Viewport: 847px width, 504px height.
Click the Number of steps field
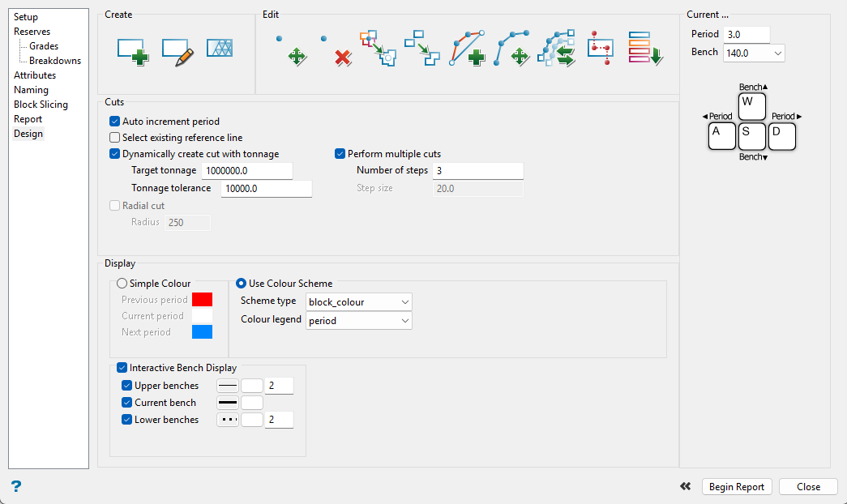point(478,171)
